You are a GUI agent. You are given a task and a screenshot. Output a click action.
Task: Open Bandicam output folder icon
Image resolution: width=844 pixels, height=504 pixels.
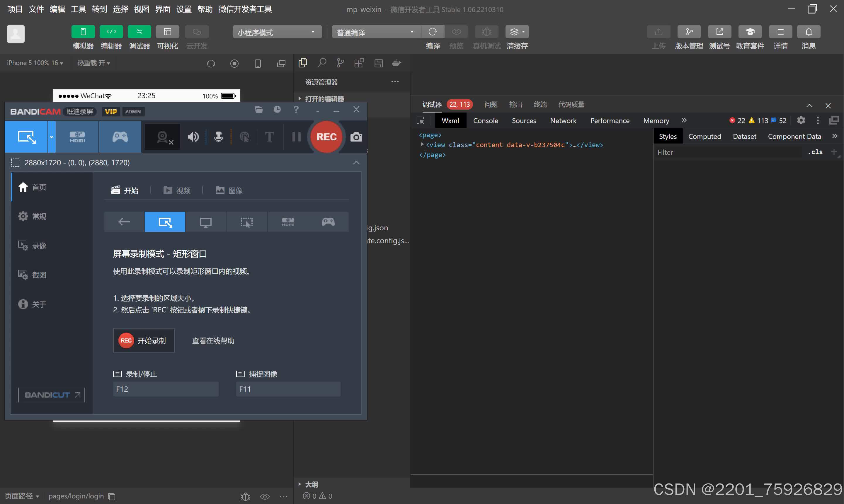(x=258, y=109)
